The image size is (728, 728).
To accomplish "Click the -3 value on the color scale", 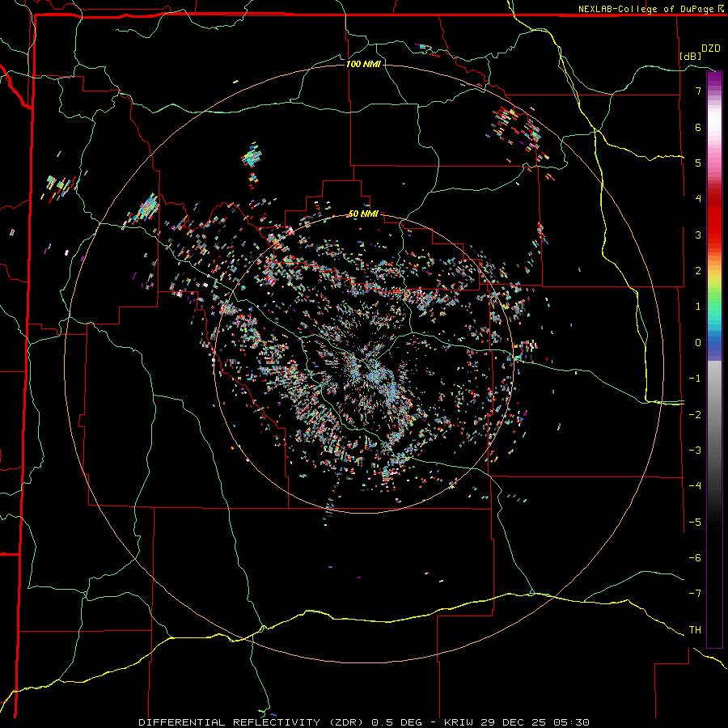I will pyautogui.click(x=695, y=451).
